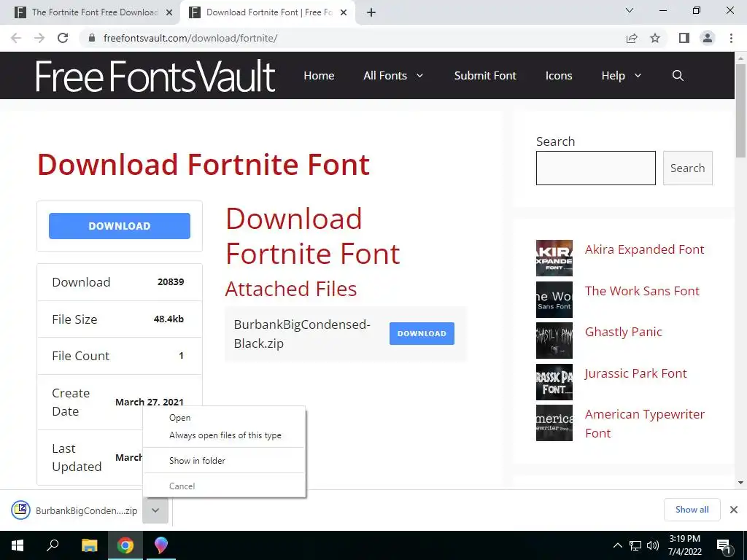Reload the page with refresh icon
The image size is (747, 560).
click(x=63, y=38)
